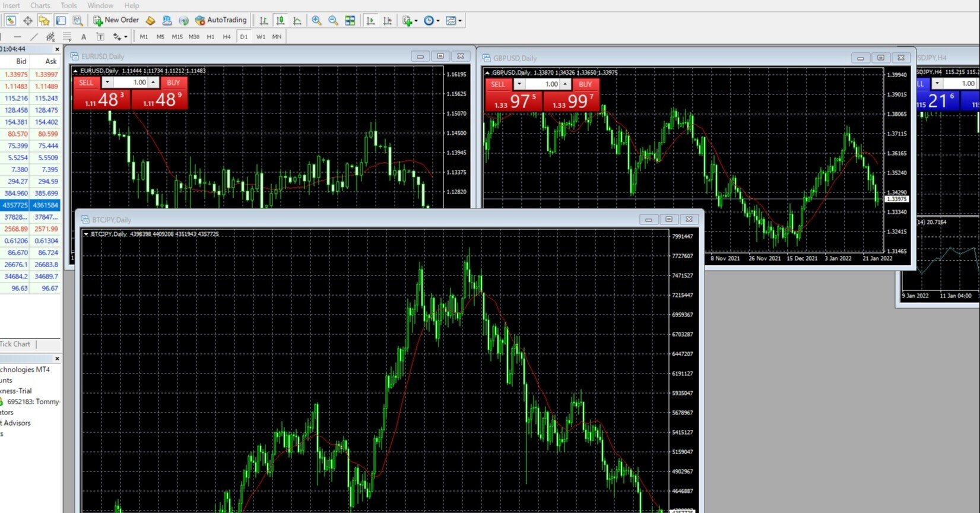Open the green signals globe icon
980x513 pixels.
point(183,21)
